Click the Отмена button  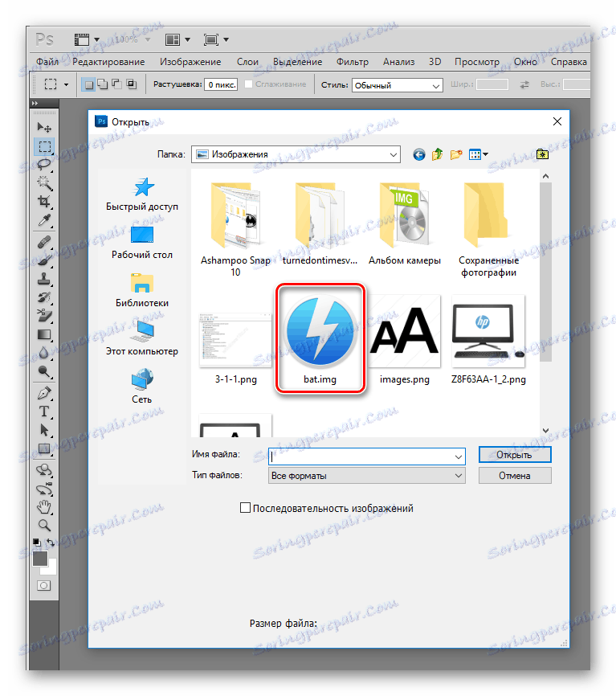515,476
